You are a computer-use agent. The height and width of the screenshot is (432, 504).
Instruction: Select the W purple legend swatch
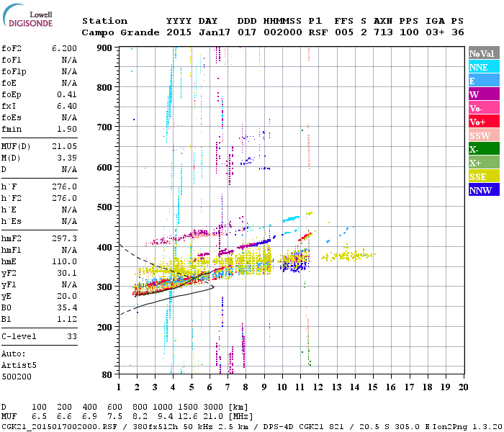(484, 94)
